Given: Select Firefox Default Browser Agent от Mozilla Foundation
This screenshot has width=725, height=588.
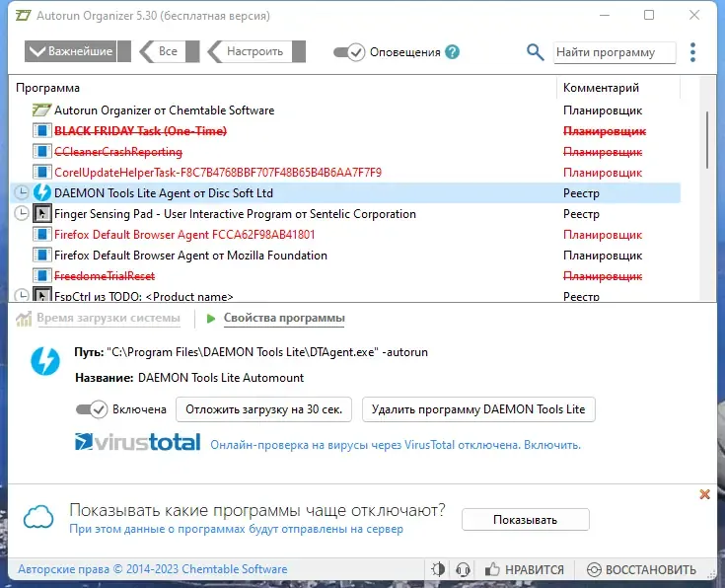Looking at the screenshot, I should tap(345, 255).
